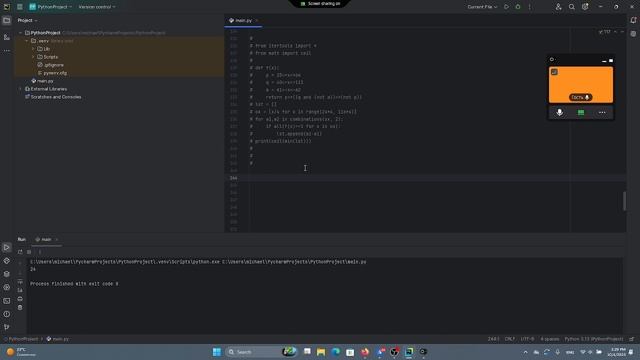This screenshot has height=360, width=640.
Task: Go to next highlighted problem arrow in editor
Action: click(x=622, y=32)
